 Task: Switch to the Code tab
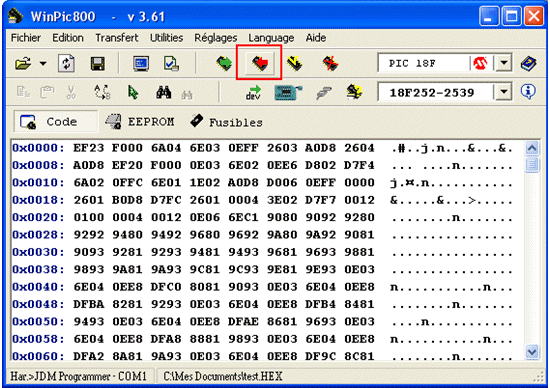tap(56, 122)
